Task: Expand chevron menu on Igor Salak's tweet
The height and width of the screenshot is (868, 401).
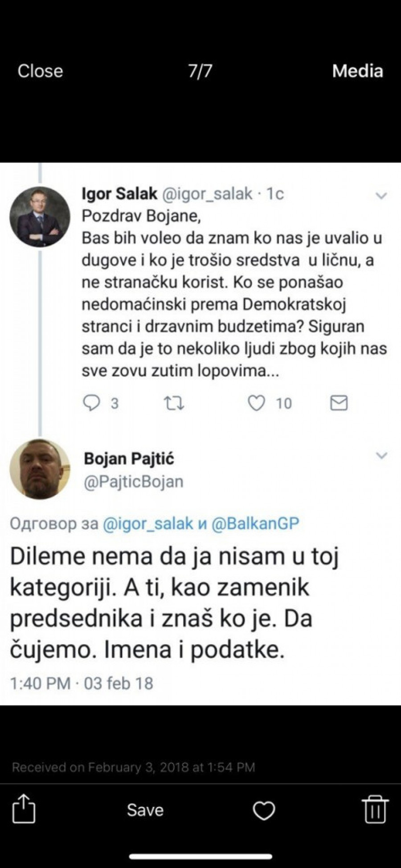Action: point(381,196)
